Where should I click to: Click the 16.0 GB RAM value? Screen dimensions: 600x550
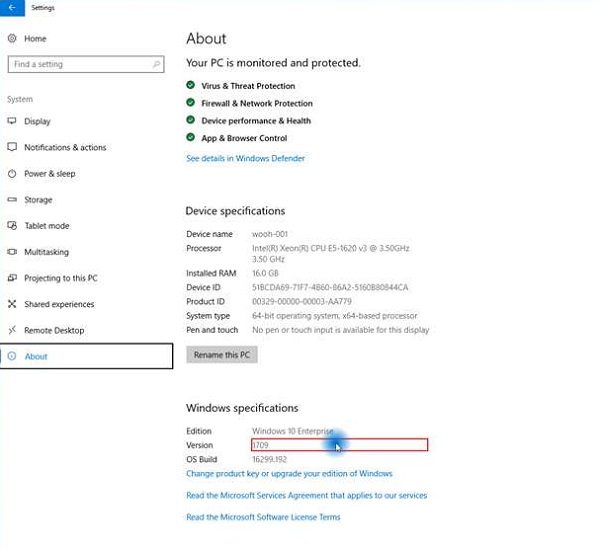[x=265, y=273]
